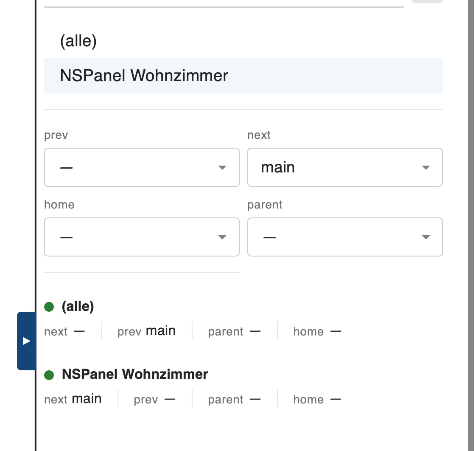The height and width of the screenshot is (451, 476).
Task: Expand the home dropdown
Action: tap(142, 237)
